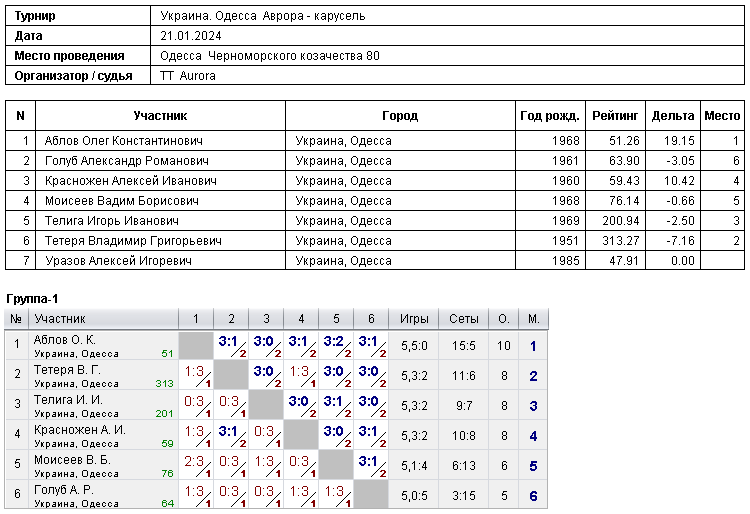
Task: Click Моисеев's 2:3 score against player 1
Action: [x=194, y=462]
